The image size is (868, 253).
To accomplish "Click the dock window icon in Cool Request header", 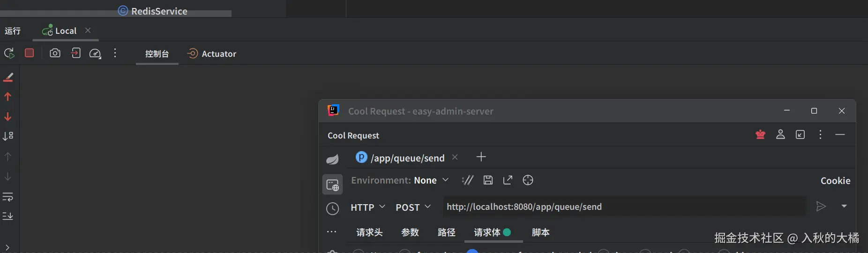I will point(801,135).
